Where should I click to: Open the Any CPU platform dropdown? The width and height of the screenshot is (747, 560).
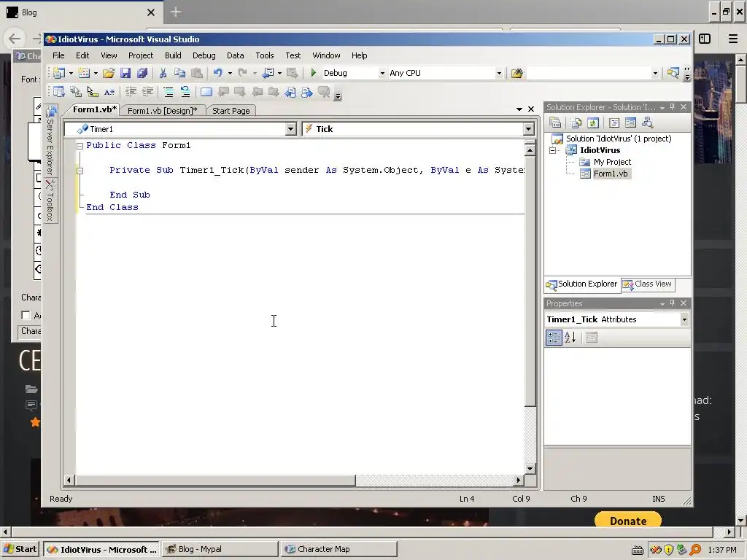(x=499, y=74)
